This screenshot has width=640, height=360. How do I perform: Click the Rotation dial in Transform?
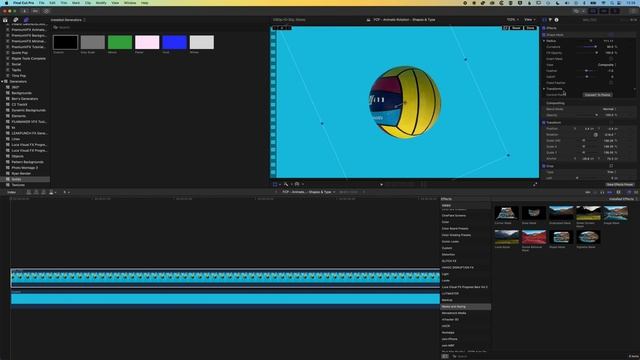coord(596,135)
